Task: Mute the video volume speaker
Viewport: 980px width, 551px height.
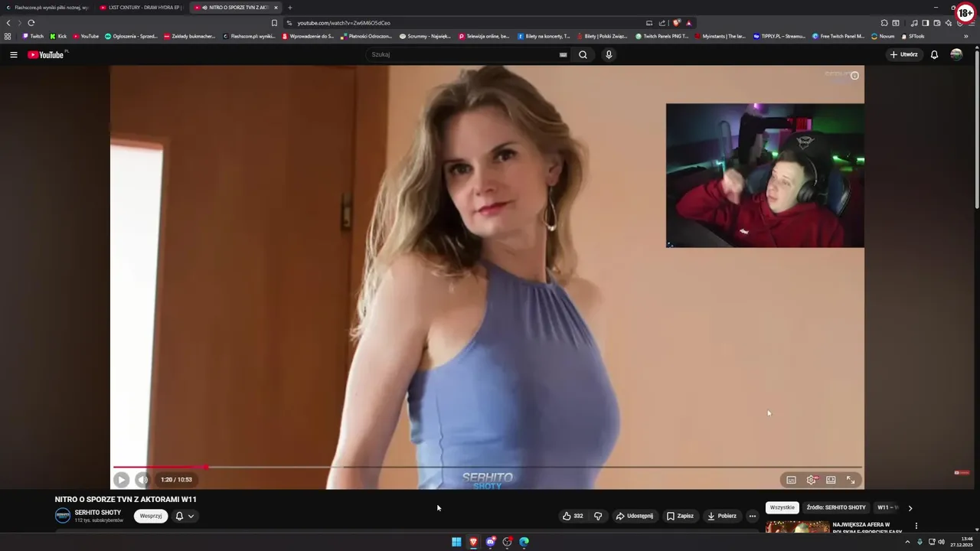Action: point(142,480)
